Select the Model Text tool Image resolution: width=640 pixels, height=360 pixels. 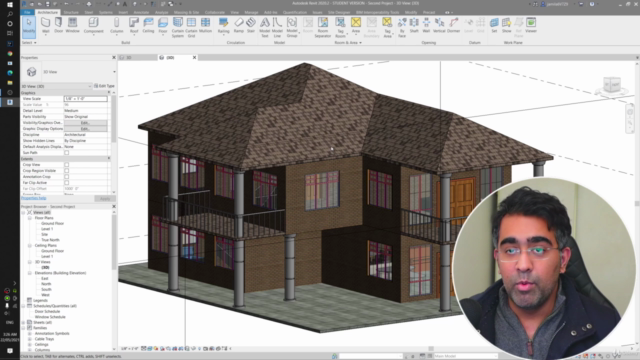(x=264, y=27)
